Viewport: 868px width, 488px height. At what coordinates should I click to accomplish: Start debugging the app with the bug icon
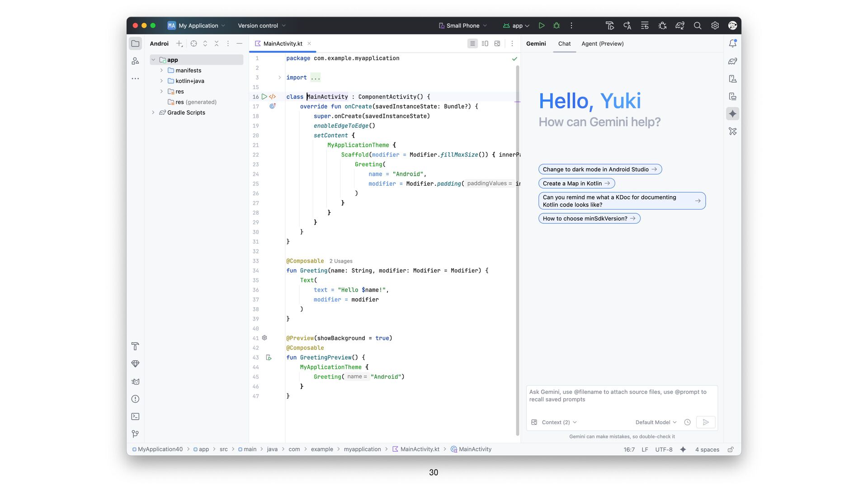coord(557,26)
